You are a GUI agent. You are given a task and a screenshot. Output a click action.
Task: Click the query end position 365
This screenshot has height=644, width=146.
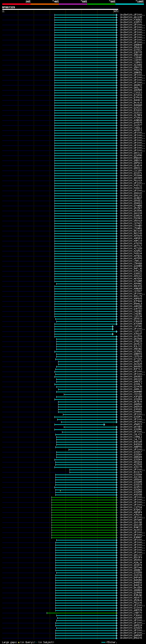click(115, 11)
